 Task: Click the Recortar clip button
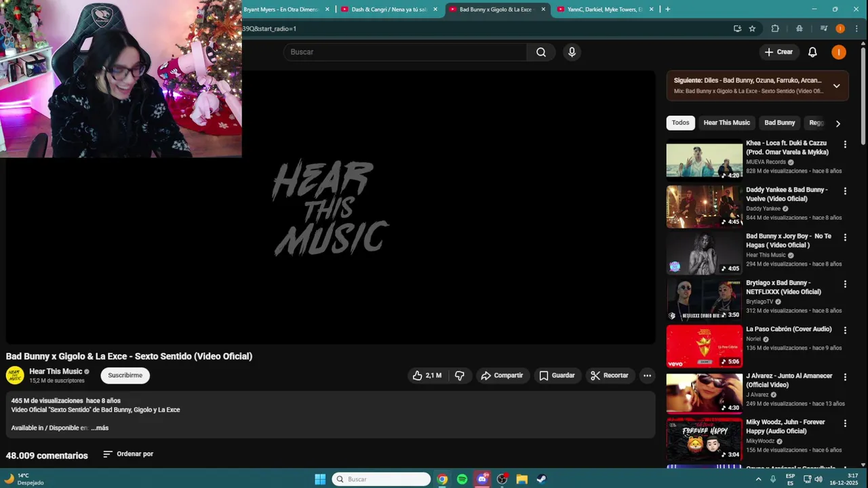click(x=610, y=375)
